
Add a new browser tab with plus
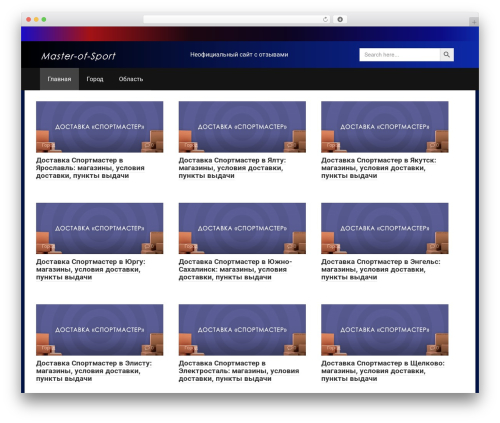coord(474,22)
